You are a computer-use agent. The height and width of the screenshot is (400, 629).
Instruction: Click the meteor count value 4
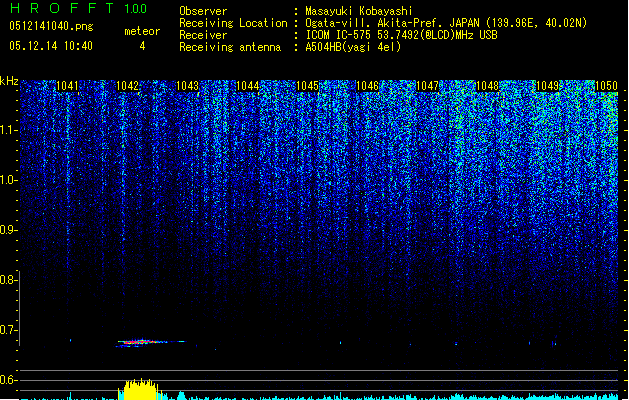point(142,46)
